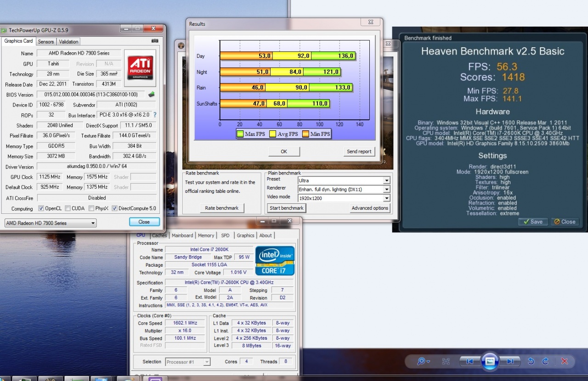Screen dimensions: 588x381
Task: Click the Bus Interface question mark icon
Action: tap(155, 115)
